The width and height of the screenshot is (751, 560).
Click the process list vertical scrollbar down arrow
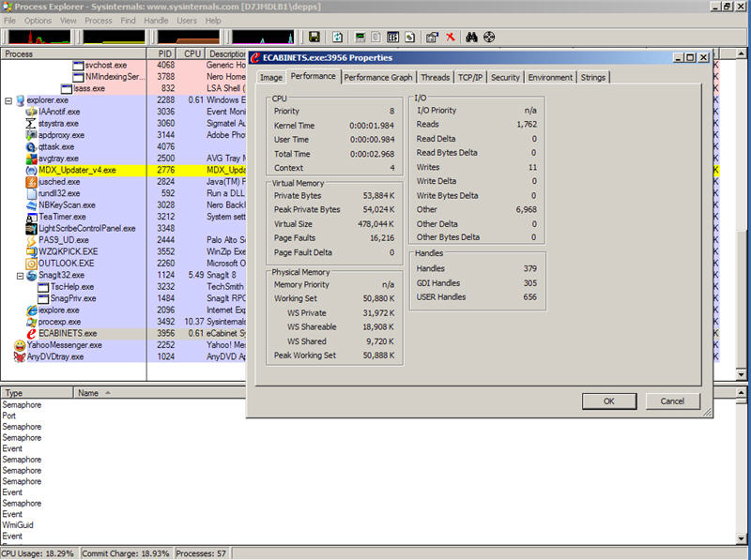click(741, 375)
